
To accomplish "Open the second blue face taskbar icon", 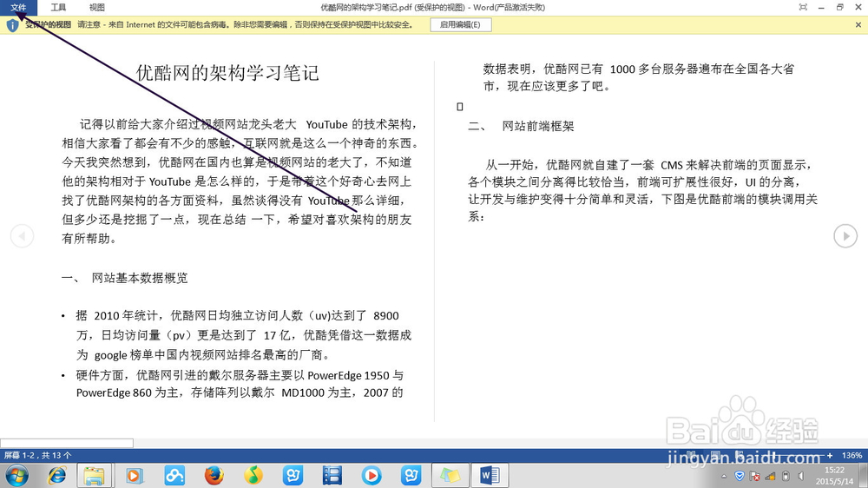I will click(411, 475).
